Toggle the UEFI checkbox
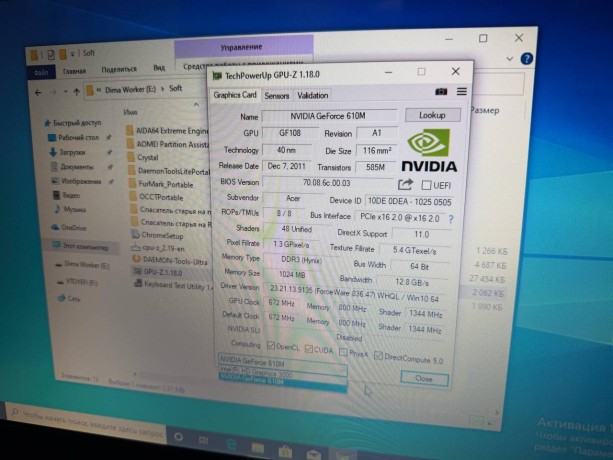The width and height of the screenshot is (613, 460). 426,185
